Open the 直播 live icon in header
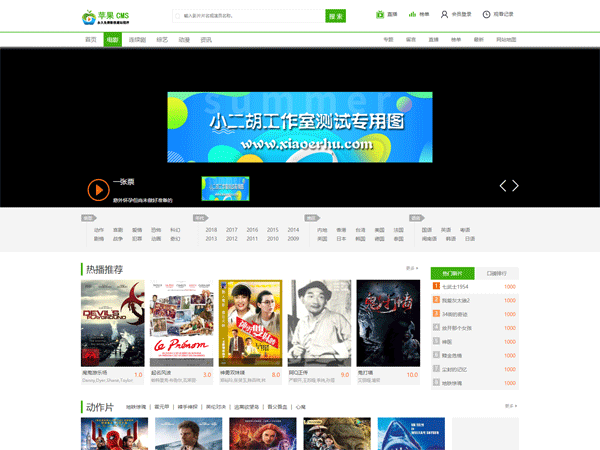Screen dimensions: 600x450 click(381, 15)
